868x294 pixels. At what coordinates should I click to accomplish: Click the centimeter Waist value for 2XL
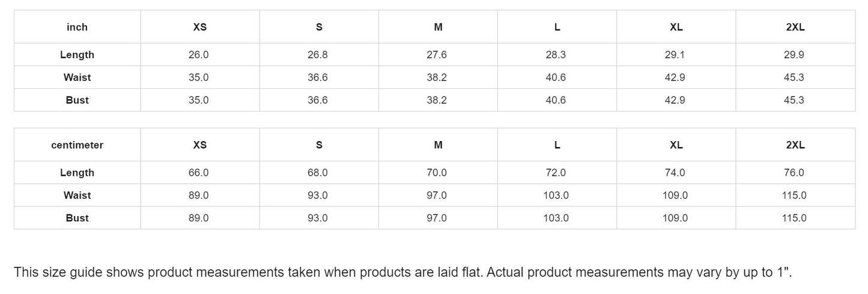tap(794, 196)
